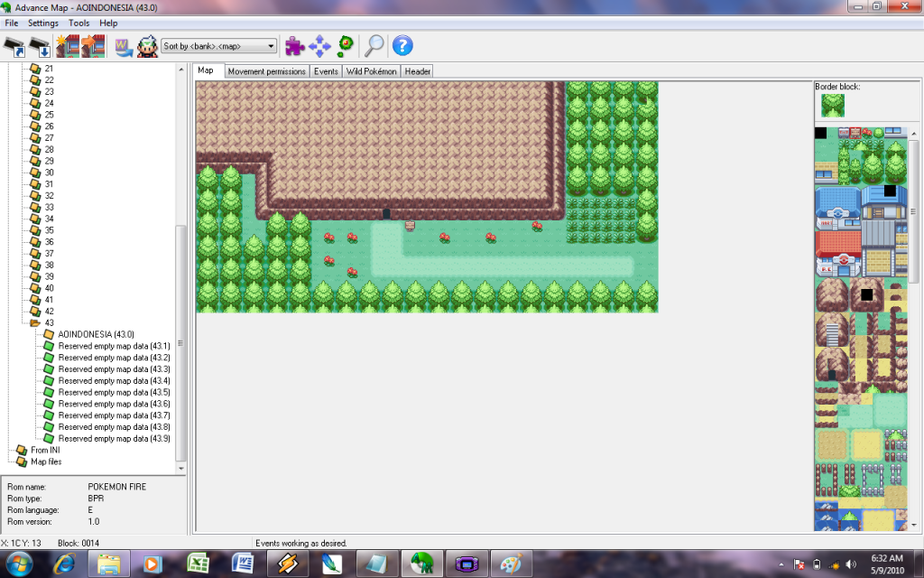Screen dimensions: 924x578
Task: Select Reserved empty map data (43.5)
Action: pyautogui.click(x=115, y=392)
